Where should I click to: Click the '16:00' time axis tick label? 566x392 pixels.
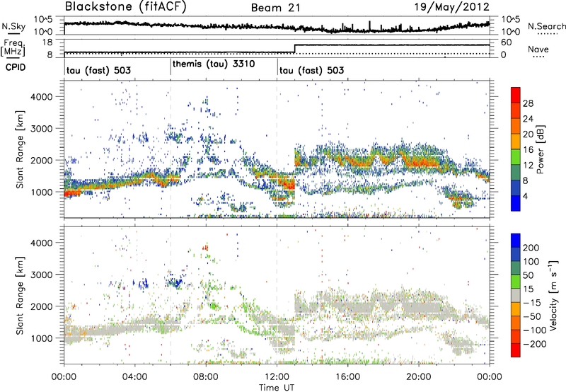click(347, 377)
